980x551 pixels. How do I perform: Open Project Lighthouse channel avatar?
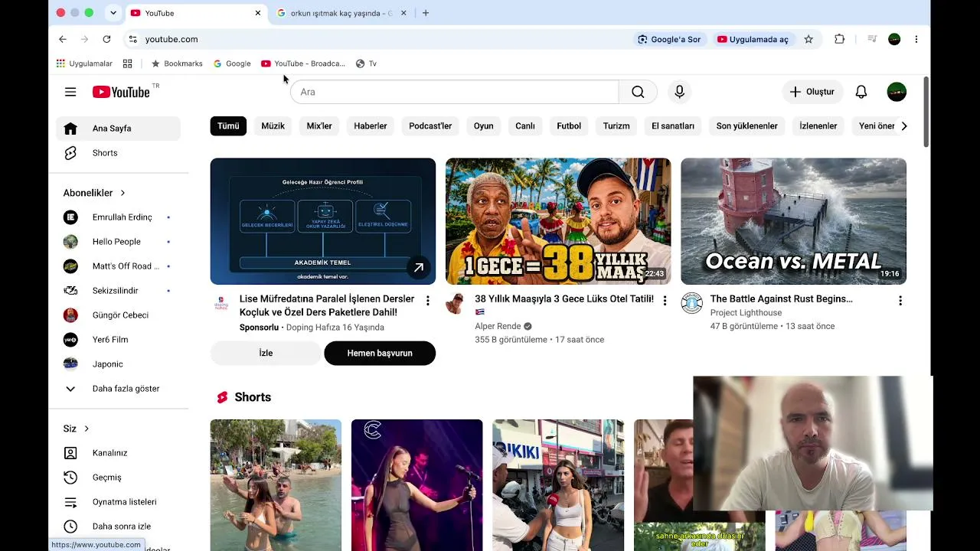[691, 303]
